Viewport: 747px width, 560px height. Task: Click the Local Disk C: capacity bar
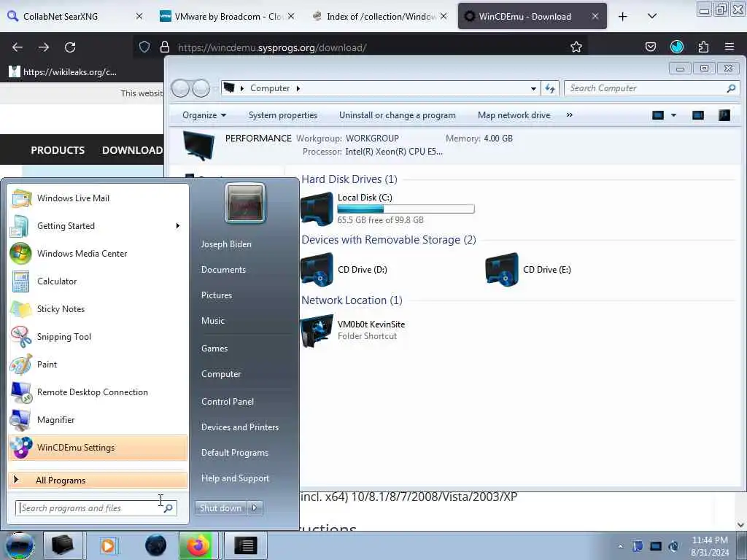pos(406,209)
